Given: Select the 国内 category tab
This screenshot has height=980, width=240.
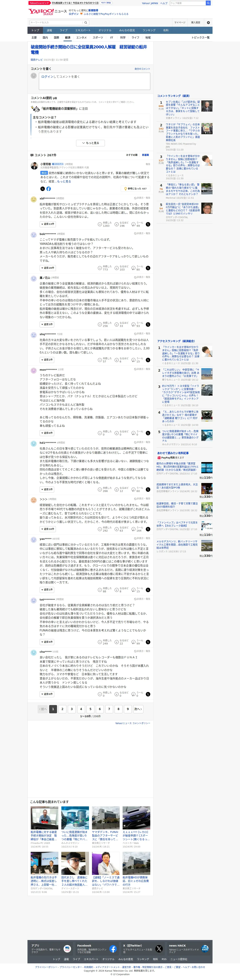Looking at the screenshot, I should point(45,38).
